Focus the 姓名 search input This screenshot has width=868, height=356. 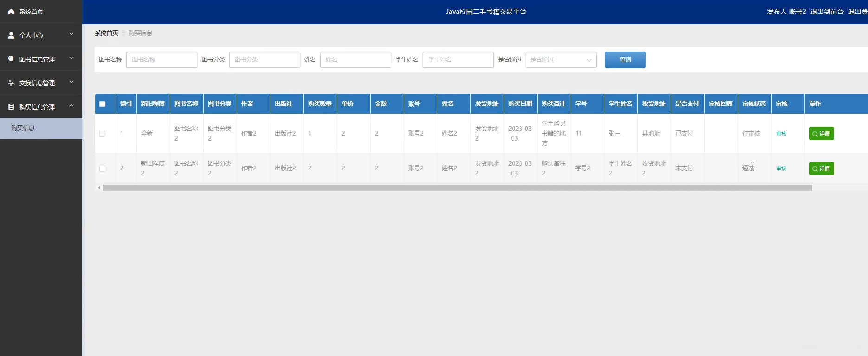[x=355, y=60]
